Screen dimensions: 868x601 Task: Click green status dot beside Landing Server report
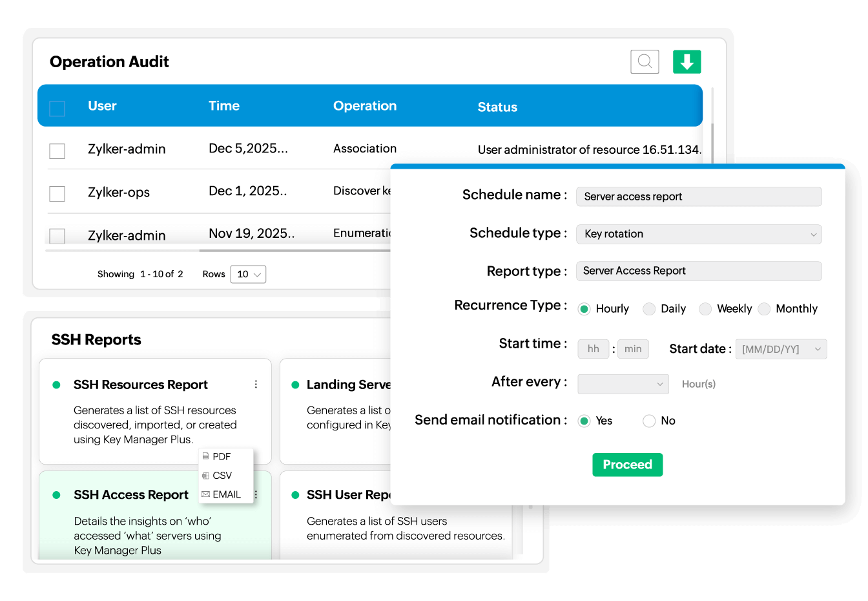click(295, 385)
